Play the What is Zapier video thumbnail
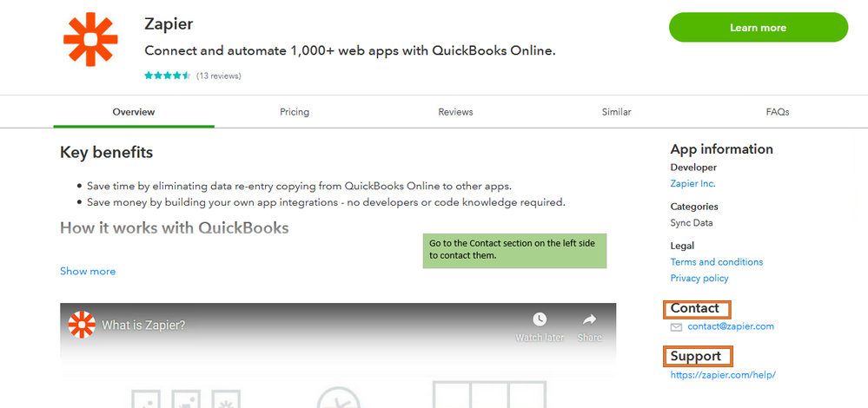This screenshot has width=868, height=408. tap(338, 355)
